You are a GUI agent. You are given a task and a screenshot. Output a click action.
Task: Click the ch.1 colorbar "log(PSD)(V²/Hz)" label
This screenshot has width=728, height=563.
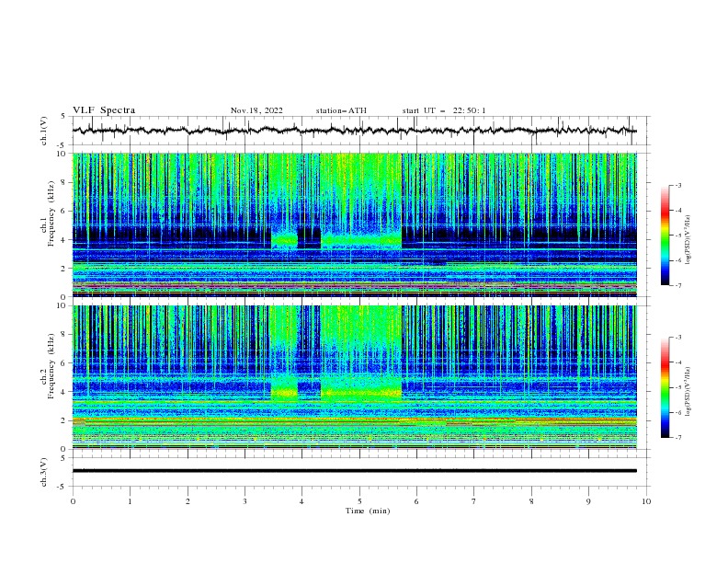point(688,240)
